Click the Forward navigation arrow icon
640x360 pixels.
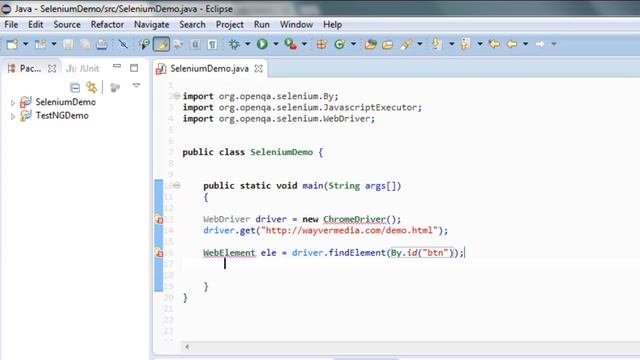(540, 44)
